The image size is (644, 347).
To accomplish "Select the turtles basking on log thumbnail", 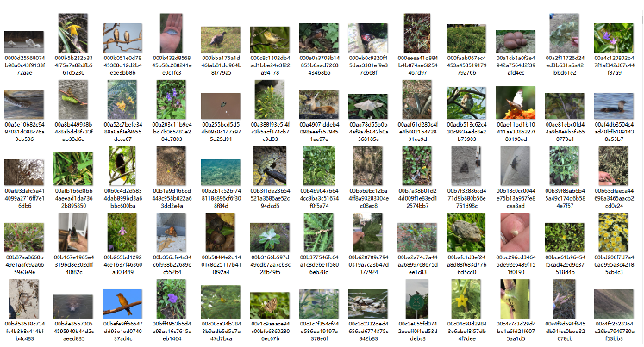I will coord(368,304).
